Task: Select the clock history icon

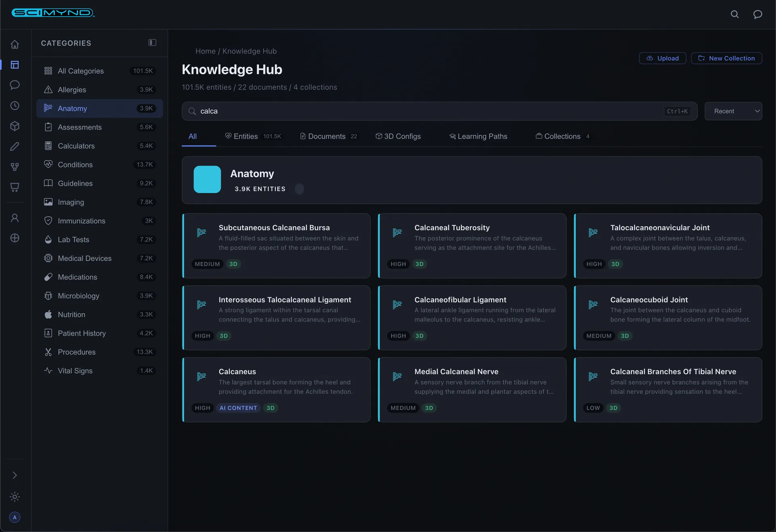Action: 15,106
